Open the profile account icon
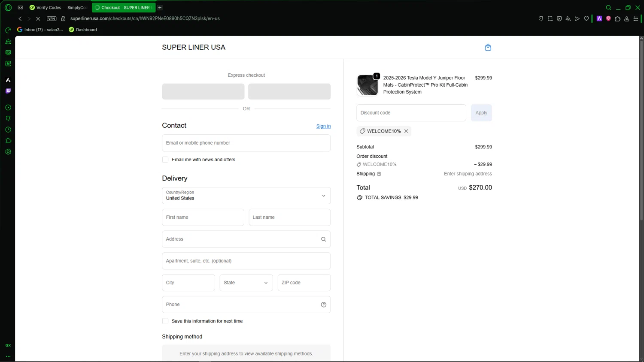Screen dimensions: 644x362 pos(627,18)
